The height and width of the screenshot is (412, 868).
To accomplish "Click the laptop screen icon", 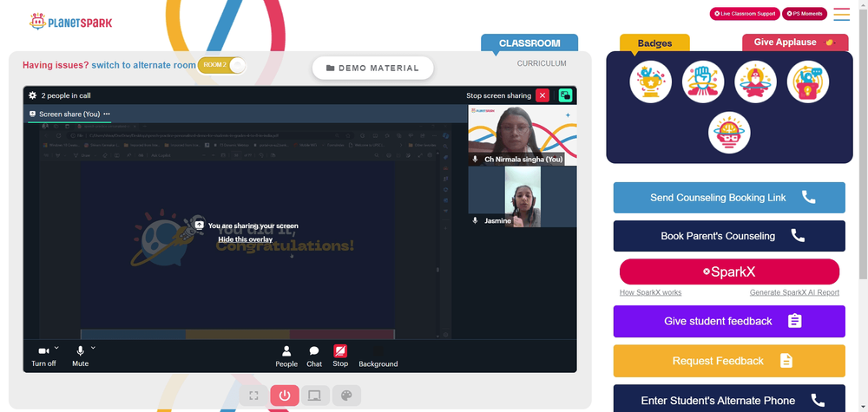I will coord(315,396).
